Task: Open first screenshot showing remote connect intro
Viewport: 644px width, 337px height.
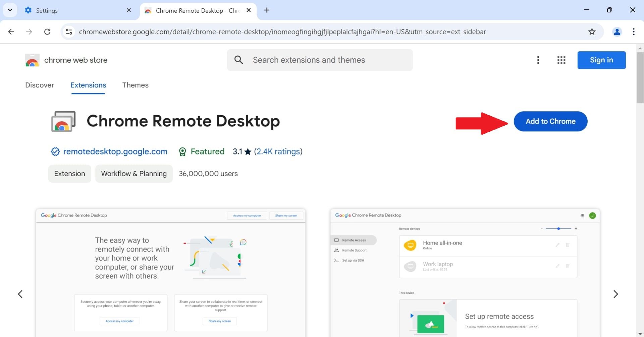Action: click(x=171, y=273)
